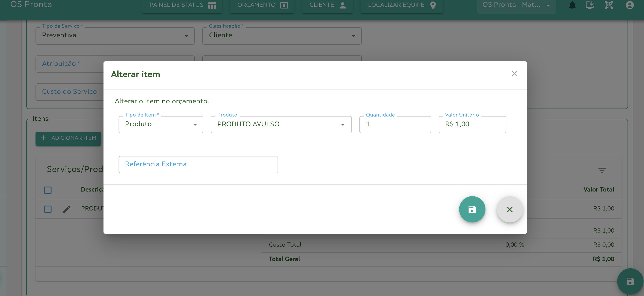
Task: Expand the Tipo de Item dropdown
Action: pyautogui.click(x=160, y=125)
